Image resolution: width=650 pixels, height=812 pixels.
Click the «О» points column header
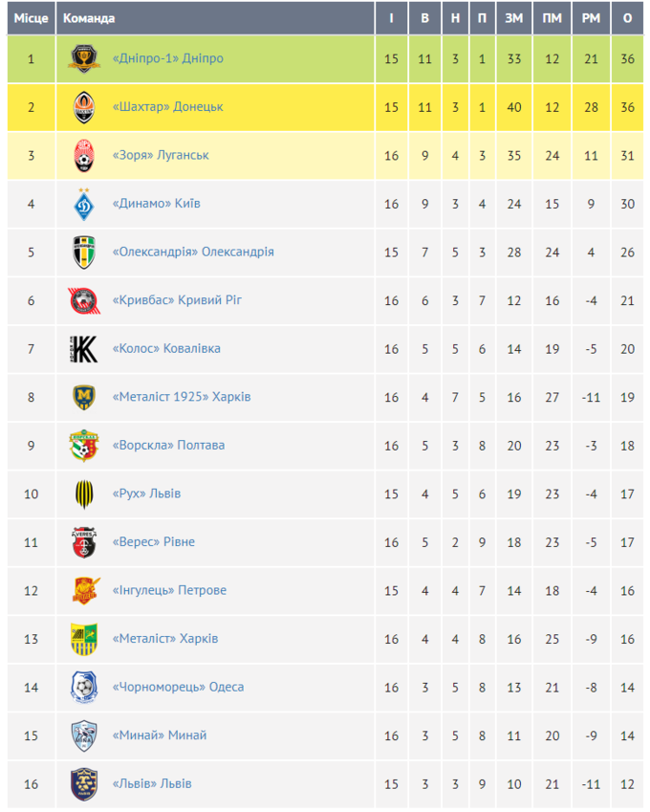pyautogui.click(x=627, y=18)
